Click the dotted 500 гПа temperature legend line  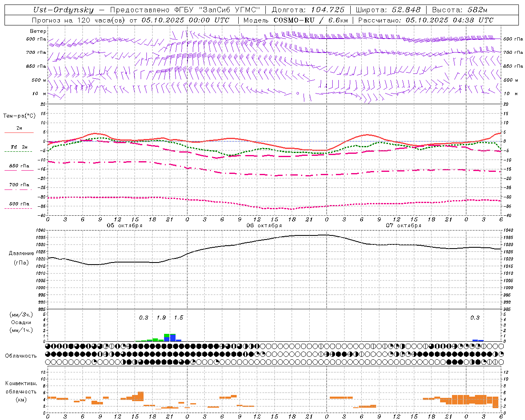(x=18, y=208)
